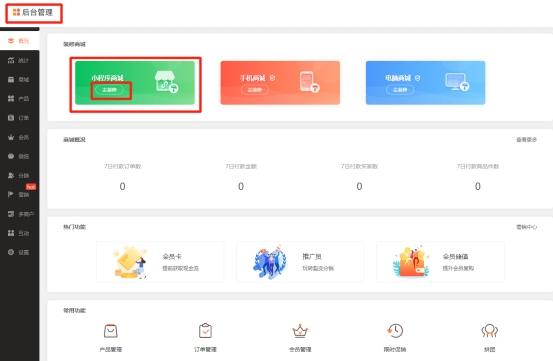Click the 7-day payment amount value
The height and width of the screenshot is (361, 553).
[241, 186]
